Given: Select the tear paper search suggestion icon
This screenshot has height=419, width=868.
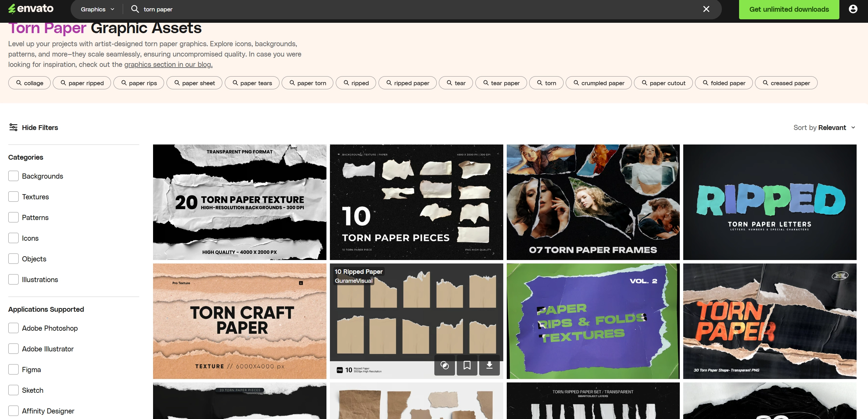Looking at the screenshot, I should 486,83.
